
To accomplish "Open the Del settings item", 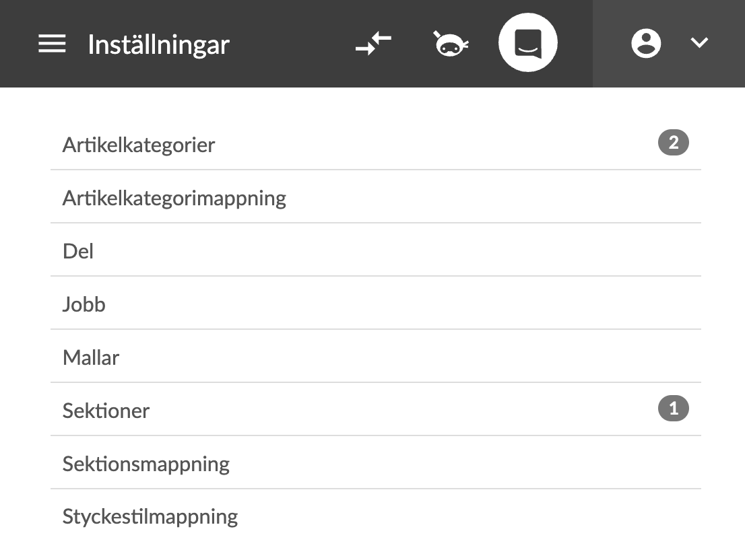I will click(x=78, y=251).
